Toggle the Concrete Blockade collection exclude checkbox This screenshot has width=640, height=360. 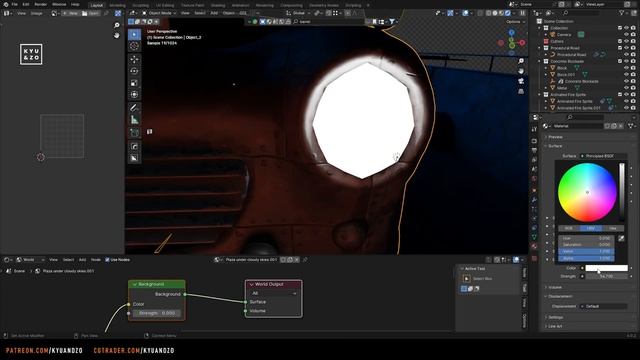pyautogui.click(x=620, y=61)
